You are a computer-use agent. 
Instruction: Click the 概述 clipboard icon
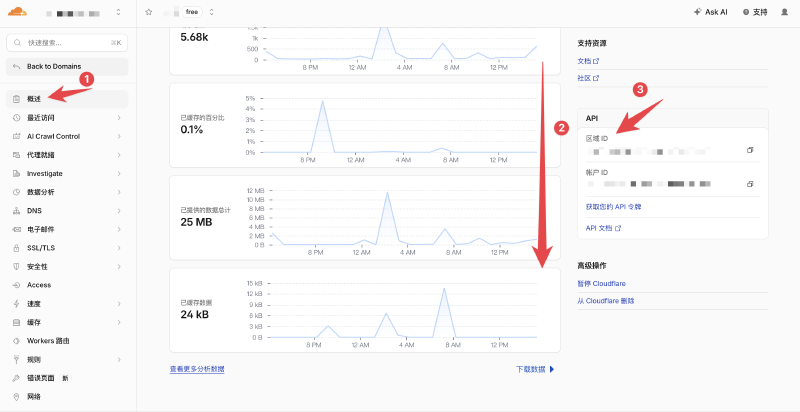click(x=16, y=99)
